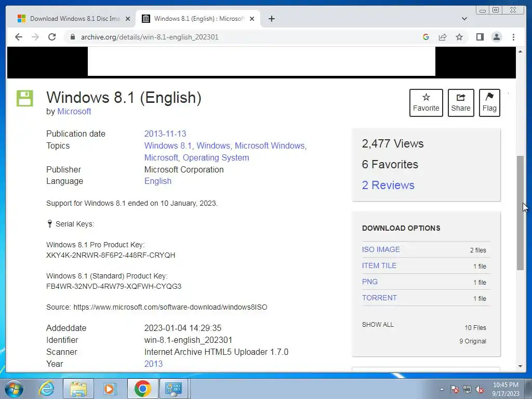Favorite this item with the star button
Viewport: 532px width, 399px height.
(426, 103)
